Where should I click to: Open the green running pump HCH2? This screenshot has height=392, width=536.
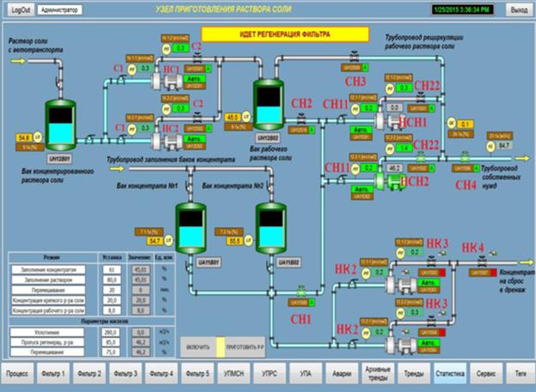click(389, 181)
